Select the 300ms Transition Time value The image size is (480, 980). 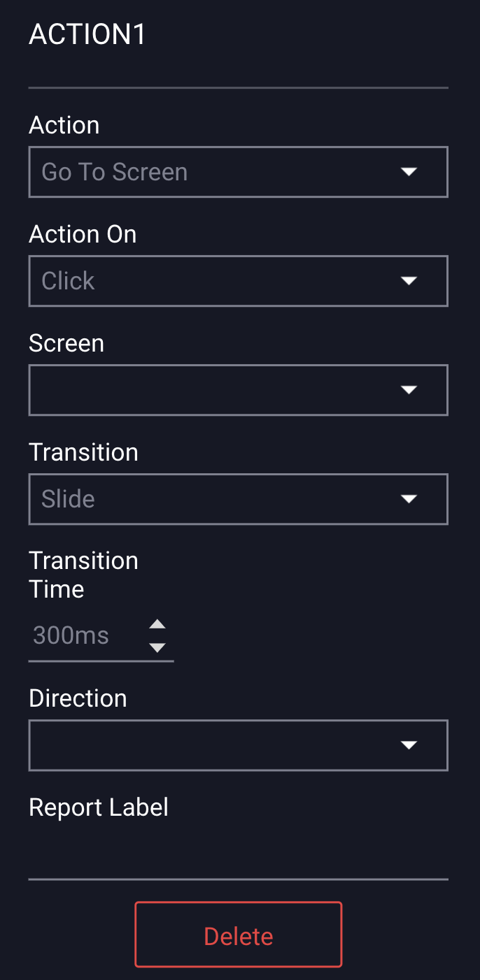point(70,635)
